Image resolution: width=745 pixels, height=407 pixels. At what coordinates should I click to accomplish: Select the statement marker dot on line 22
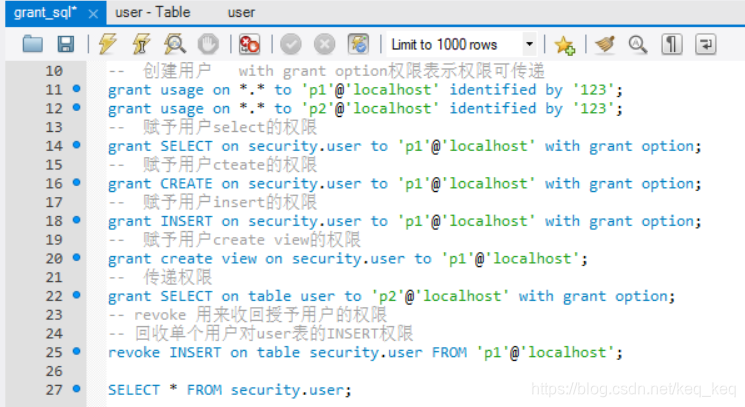(x=76, y=295)
